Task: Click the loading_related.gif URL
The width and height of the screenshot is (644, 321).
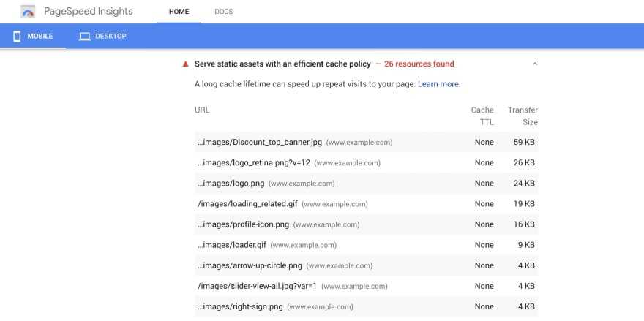Action: [x=247, y=204]
